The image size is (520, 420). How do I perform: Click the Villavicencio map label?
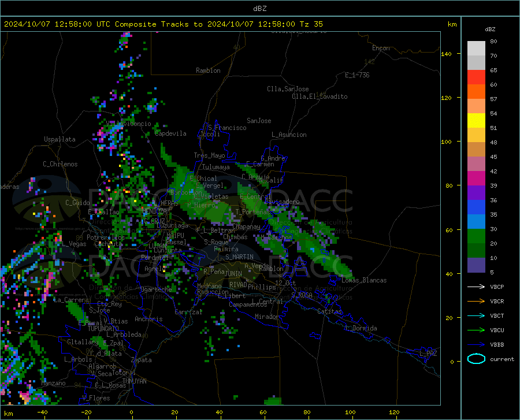tap(128, 124)
